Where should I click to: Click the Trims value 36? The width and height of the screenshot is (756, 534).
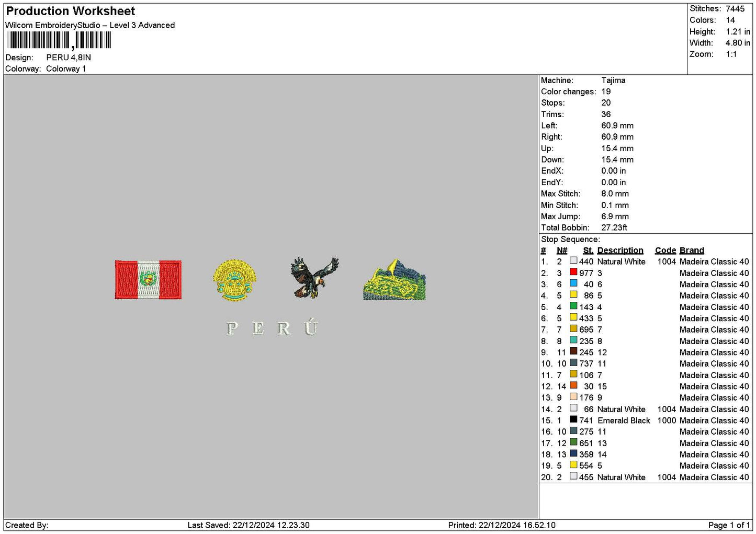coord(606,115)
